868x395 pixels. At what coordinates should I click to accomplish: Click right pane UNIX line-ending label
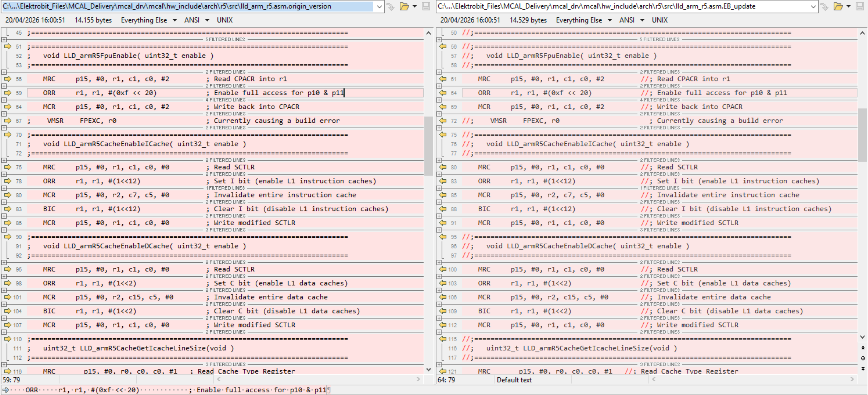[660, 20]
